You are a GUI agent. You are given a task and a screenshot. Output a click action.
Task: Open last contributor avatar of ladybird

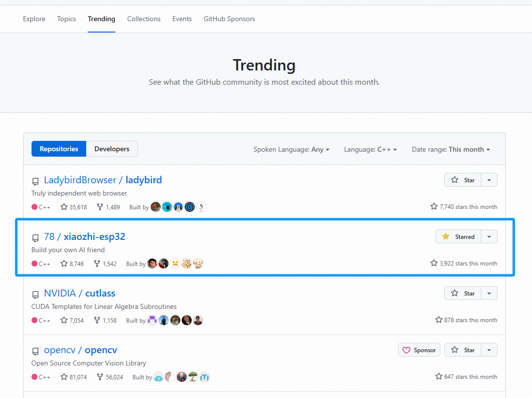pos(201,207)
